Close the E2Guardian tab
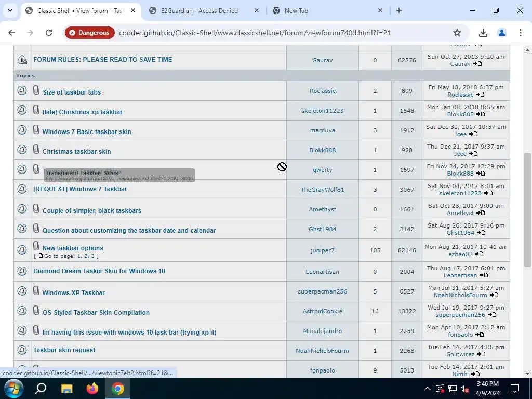This screenshot has height=399, width=532. coord(257,10)
